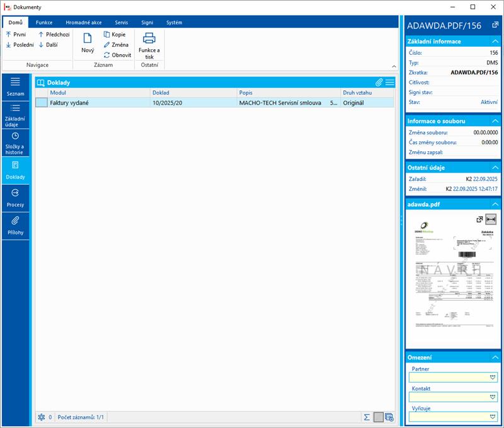Sort by the Druh vztahu column header
This screenshot has width=504, height=428.
click(x=367, y=93)
